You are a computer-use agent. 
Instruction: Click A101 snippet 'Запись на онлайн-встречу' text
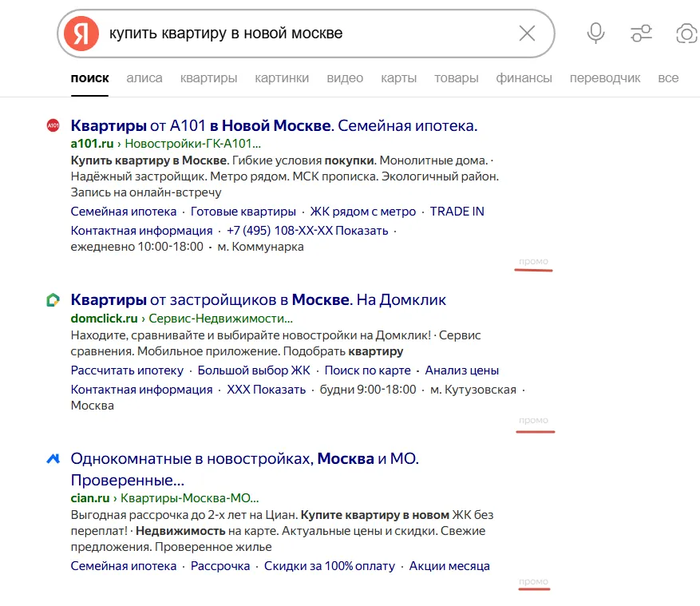tap(146, 192)
